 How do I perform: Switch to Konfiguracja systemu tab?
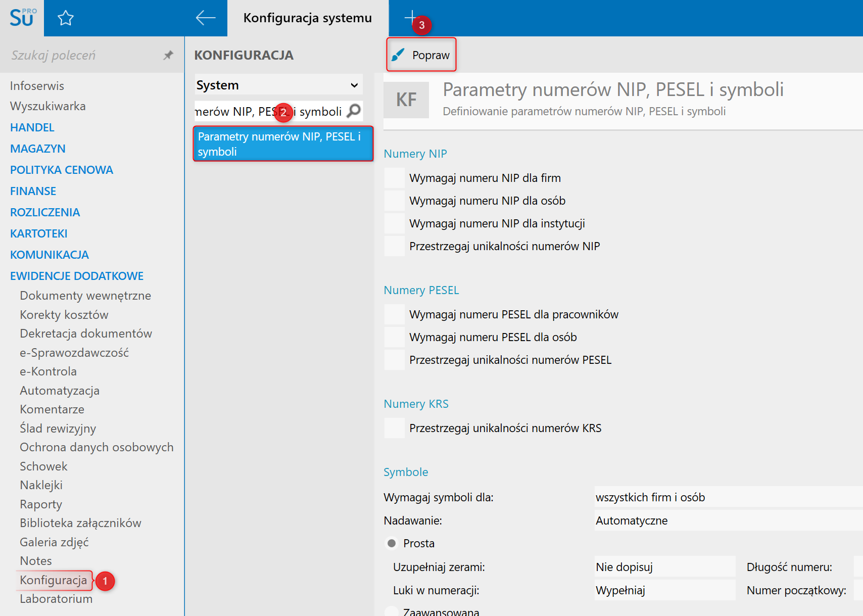[308, 18]
